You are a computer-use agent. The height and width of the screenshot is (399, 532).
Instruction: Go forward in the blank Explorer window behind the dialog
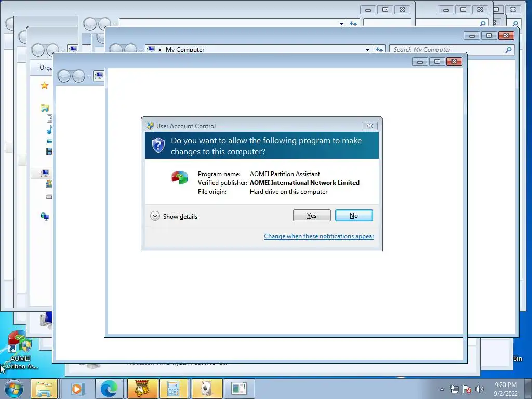pyautogui.click(x=78, y=76)
